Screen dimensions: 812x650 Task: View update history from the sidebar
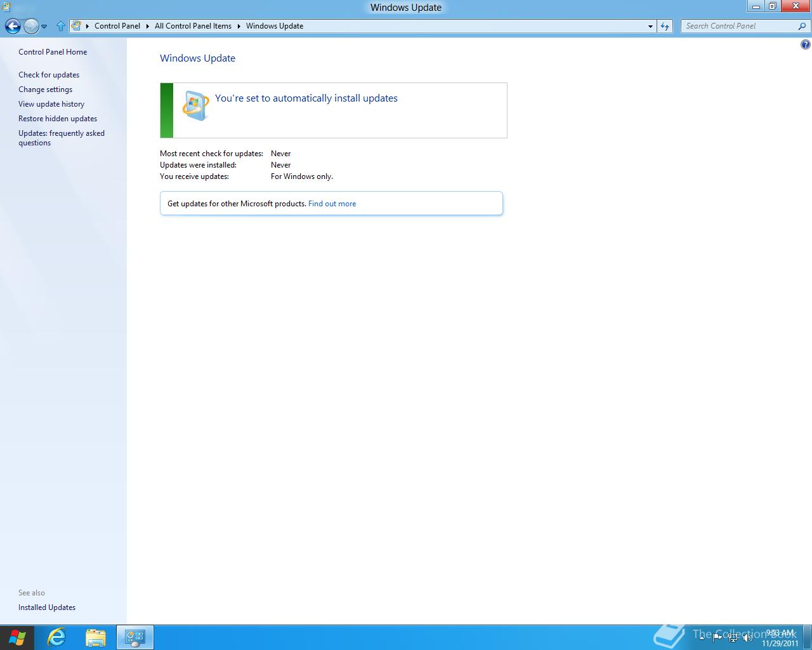[51, 103]
